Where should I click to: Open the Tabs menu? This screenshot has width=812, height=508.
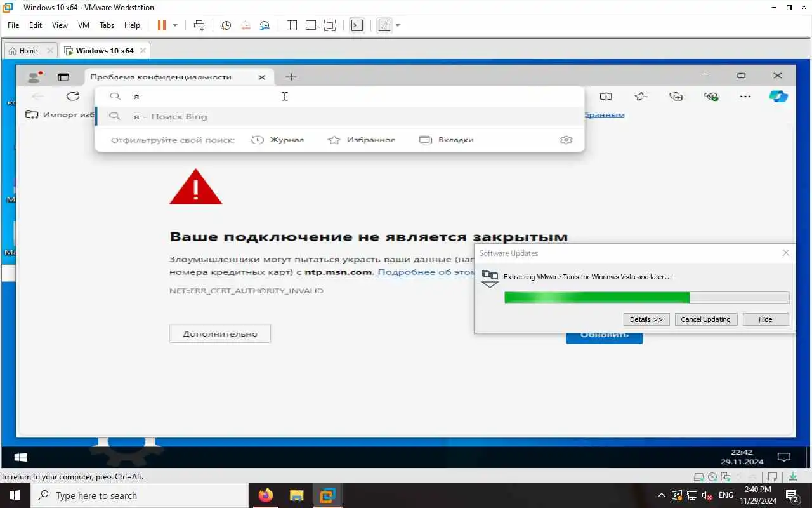107,25
